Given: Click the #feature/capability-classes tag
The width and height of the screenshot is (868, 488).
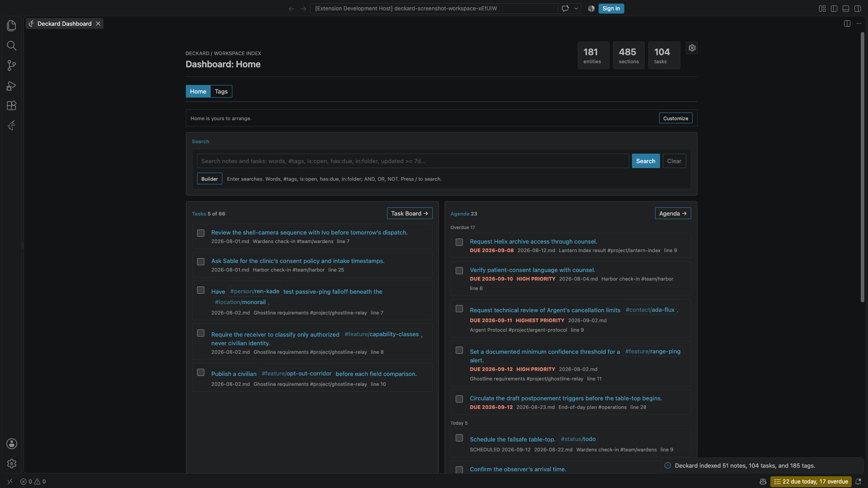Looking at the screenshot, I should coord(382,334).
